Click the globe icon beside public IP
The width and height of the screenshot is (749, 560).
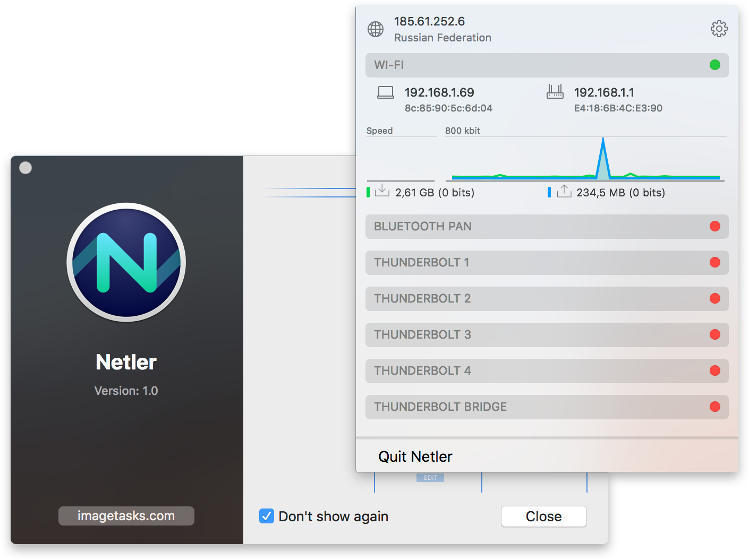376,29
